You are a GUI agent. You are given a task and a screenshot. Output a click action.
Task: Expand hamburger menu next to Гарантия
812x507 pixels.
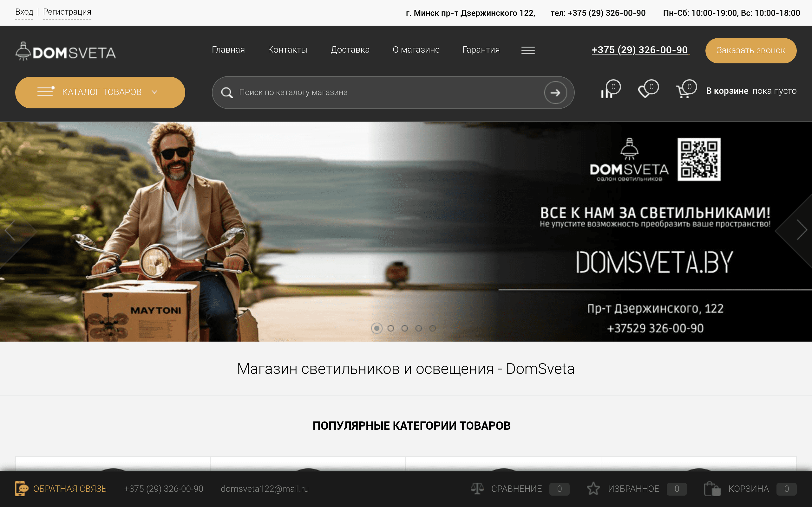[x=528, y=50]
